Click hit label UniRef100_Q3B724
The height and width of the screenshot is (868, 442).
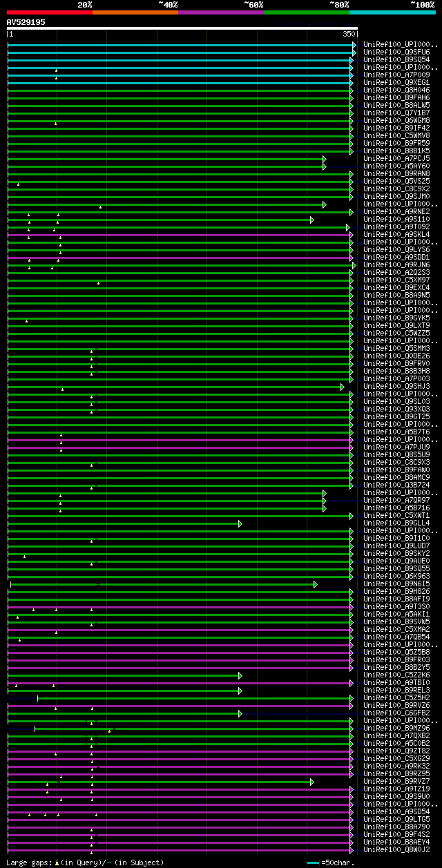396,485
